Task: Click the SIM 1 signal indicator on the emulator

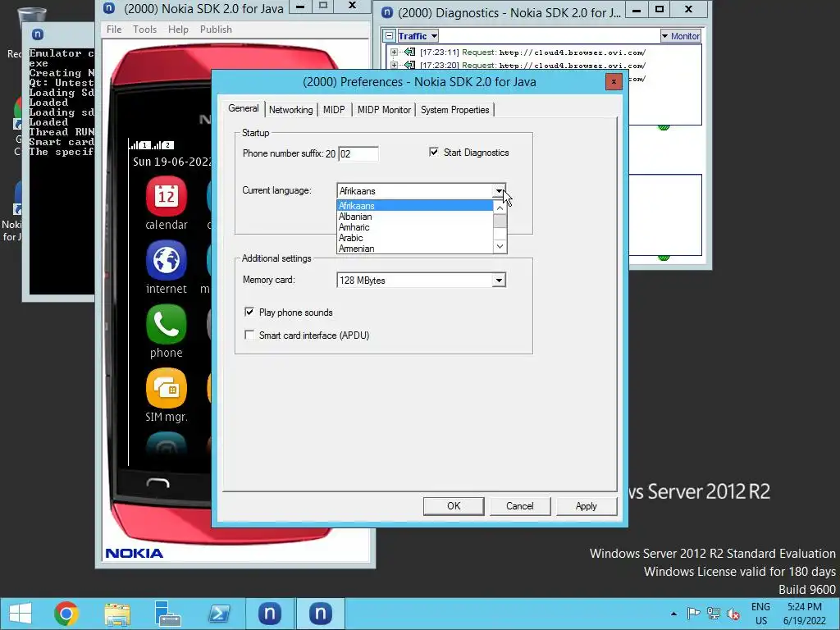Action: tap(139, 144)
